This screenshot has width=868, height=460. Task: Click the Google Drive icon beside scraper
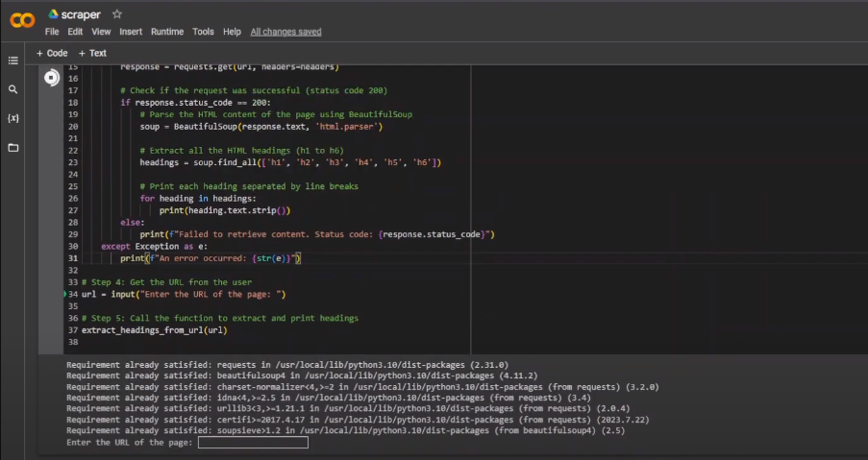point(53,14)
